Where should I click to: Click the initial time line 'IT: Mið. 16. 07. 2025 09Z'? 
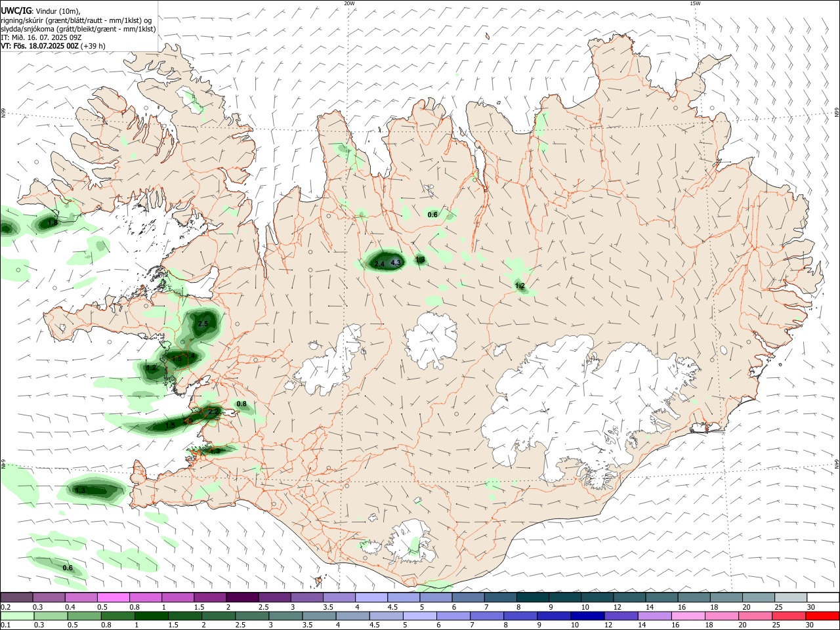pyautogui.click(x=40, y=37)
